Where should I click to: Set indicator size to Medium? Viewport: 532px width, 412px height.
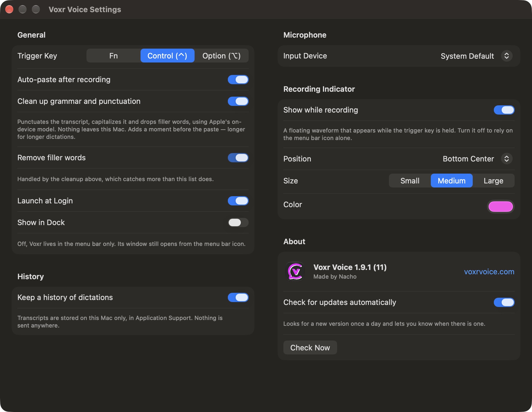pyautogui.click(x=452, y=181)
